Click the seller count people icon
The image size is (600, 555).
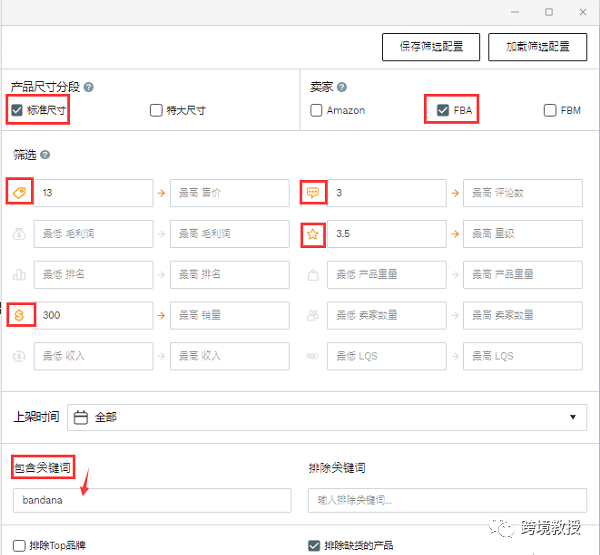click(x=313, y=315)
